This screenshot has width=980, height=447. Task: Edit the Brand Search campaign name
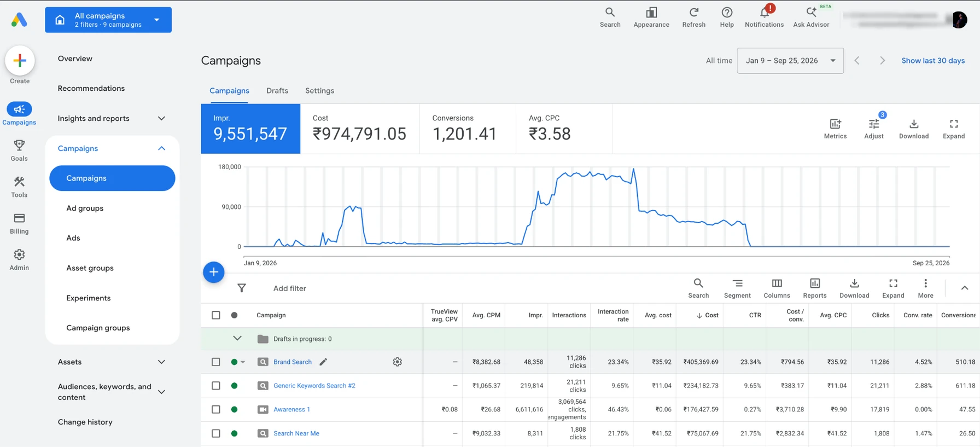[x=323, y=362]
